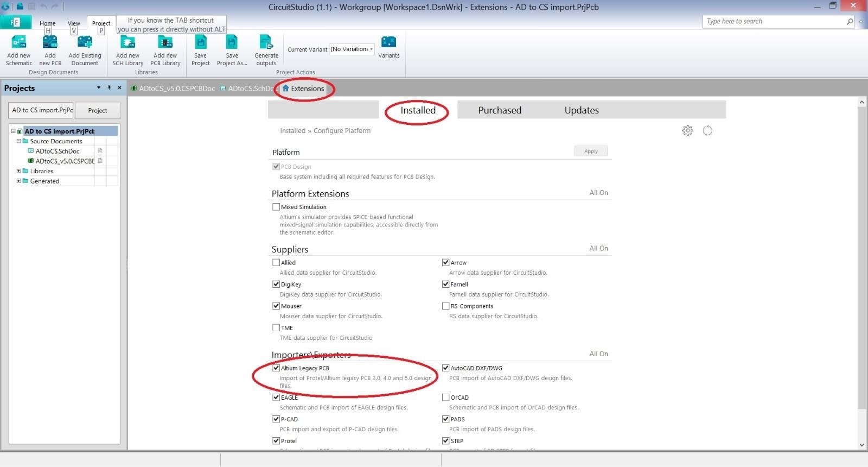Click search magnifier icon
The height and width of the screenshot is (467, 868).
click(x=850, y=21)
